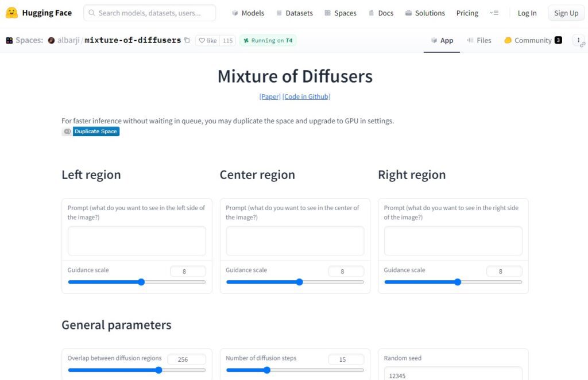
Task: Open the Community tab with 3 discussions
Action: click(533, 40)
